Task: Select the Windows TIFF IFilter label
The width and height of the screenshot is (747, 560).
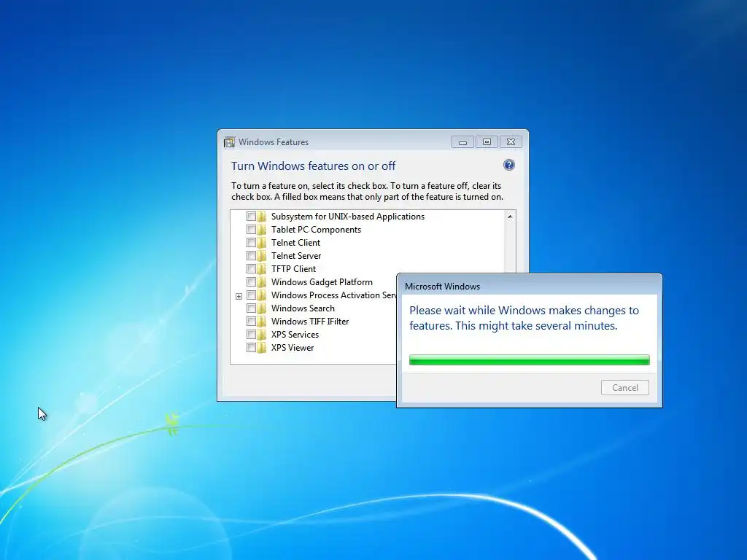Action: pos(310,322)
